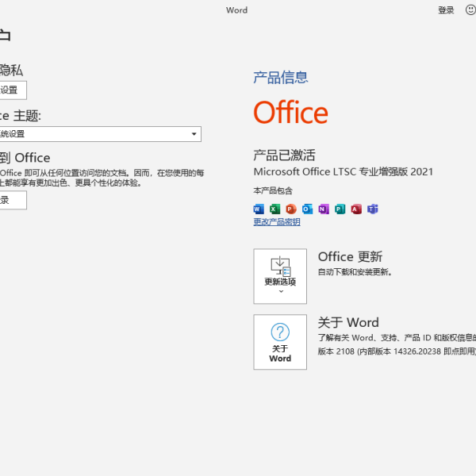Image resolution: width=476 pixels, height=476 pixels.
Task: Click the 产品已激活 text
Action: 285,155
